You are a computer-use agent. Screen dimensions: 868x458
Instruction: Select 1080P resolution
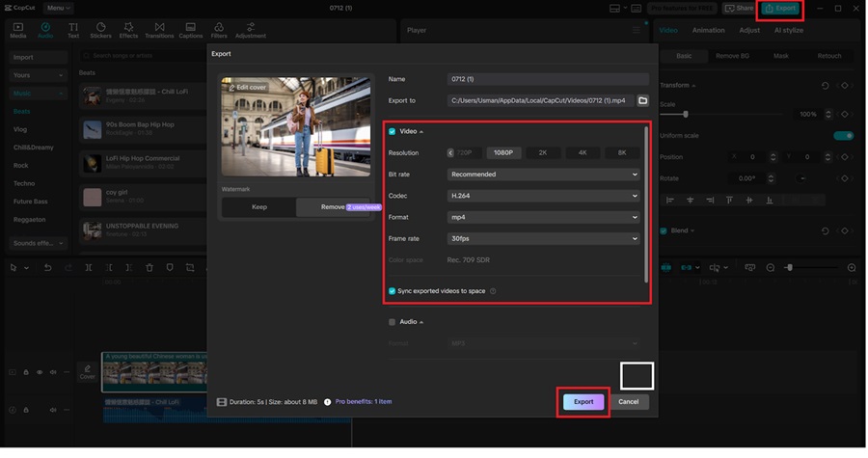coord(503,152)
